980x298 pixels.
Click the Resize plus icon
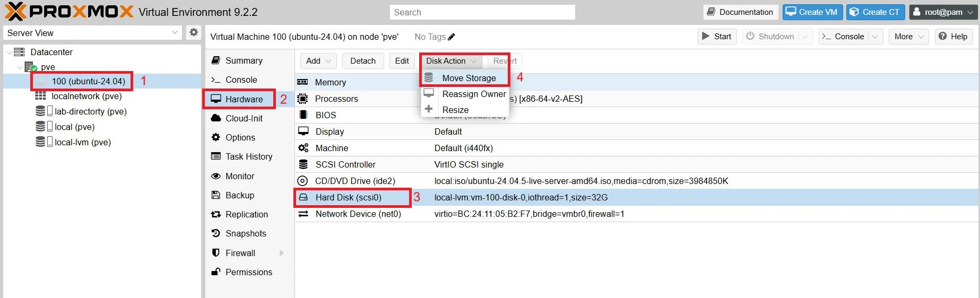click(429, 109)
